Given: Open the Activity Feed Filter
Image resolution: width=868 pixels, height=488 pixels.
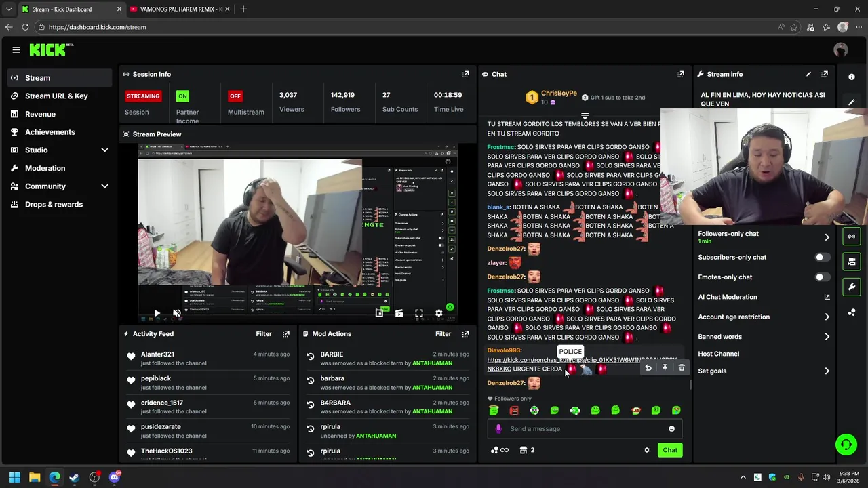Looking at the screenshot, I should click(x=264, y=334).
